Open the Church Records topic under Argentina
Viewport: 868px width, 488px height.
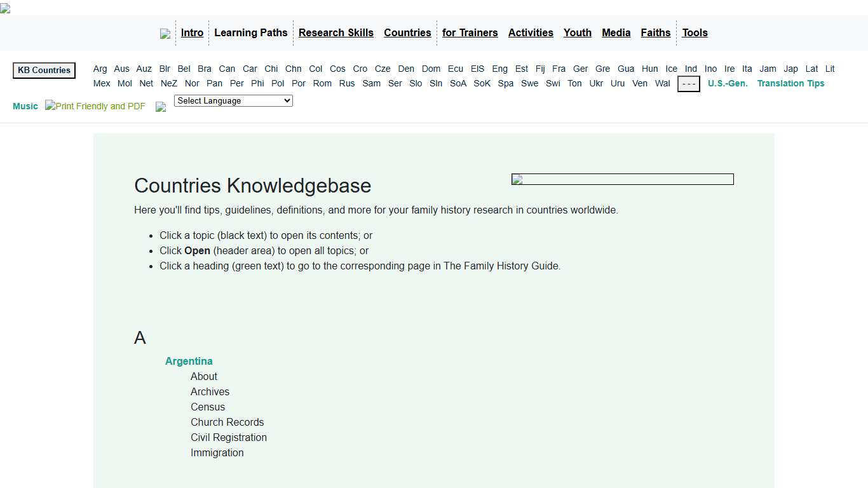pos(227,422)
